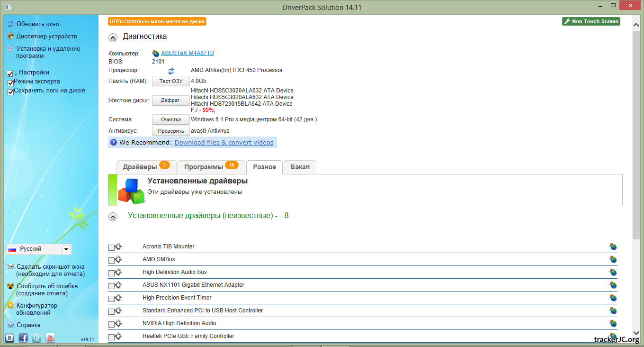Click the VK social network icon
Image resolution: width=644 pixels, height=347 pixels.
point(9,338)
